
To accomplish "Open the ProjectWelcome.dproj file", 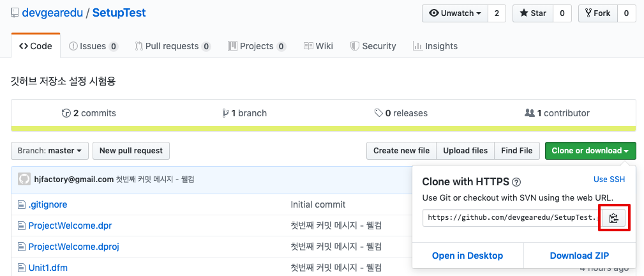I will (73, 247).
